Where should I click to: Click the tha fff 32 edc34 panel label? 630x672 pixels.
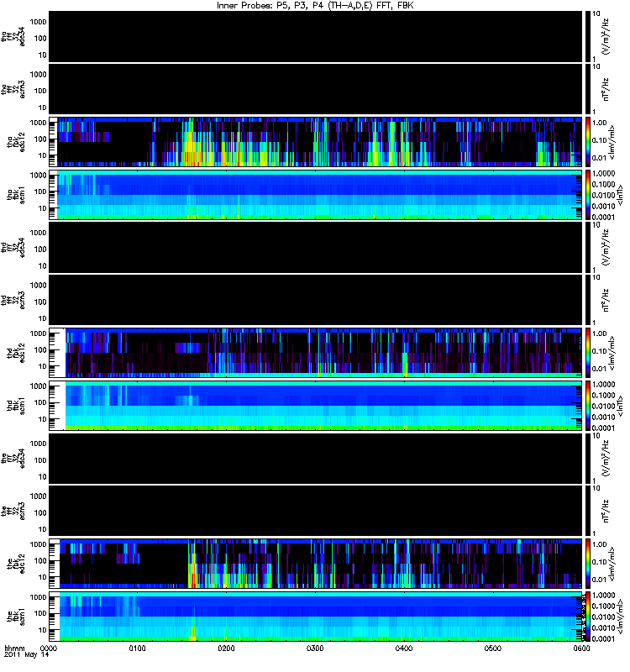[13, 37]
